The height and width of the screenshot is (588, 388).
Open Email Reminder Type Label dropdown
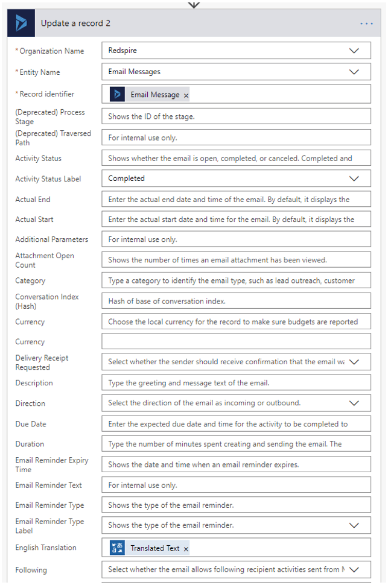354,525
